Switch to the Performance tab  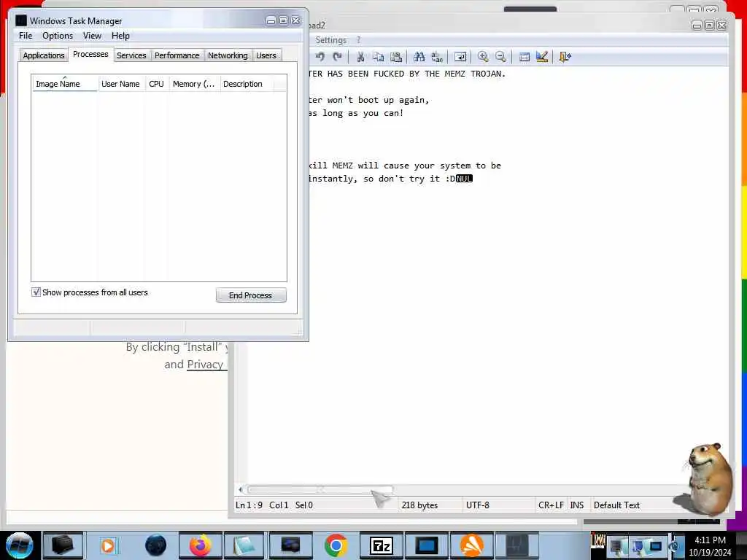coord(177,55)
